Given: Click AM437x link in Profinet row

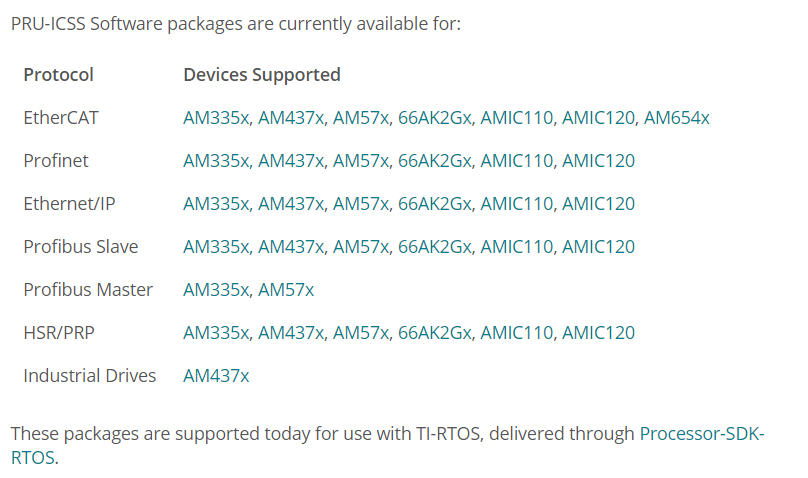Looking at the screenshot, I should (x=291, y=161).
